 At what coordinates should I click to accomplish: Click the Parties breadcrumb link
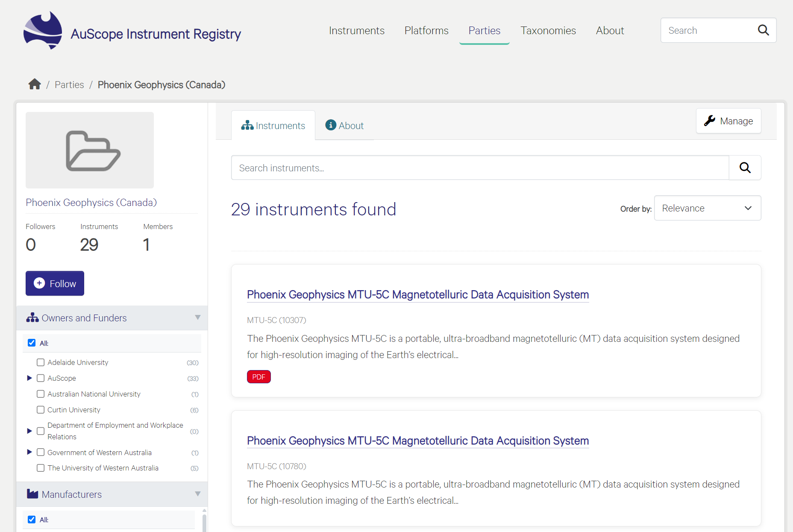[69, 85]
